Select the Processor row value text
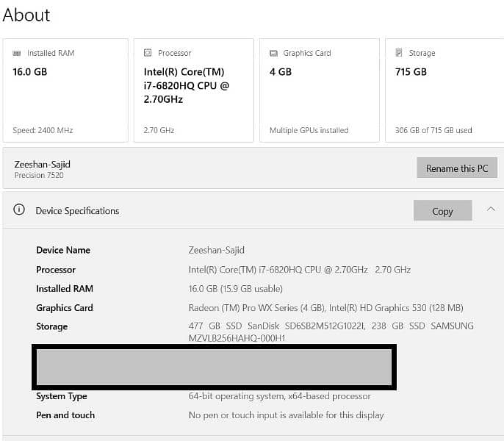 point(300,270)
